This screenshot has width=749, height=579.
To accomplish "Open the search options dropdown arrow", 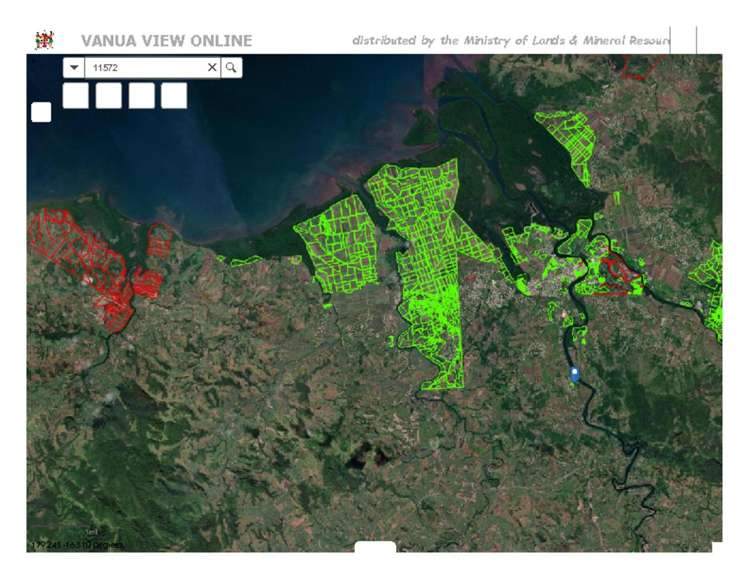I will 74,67.
